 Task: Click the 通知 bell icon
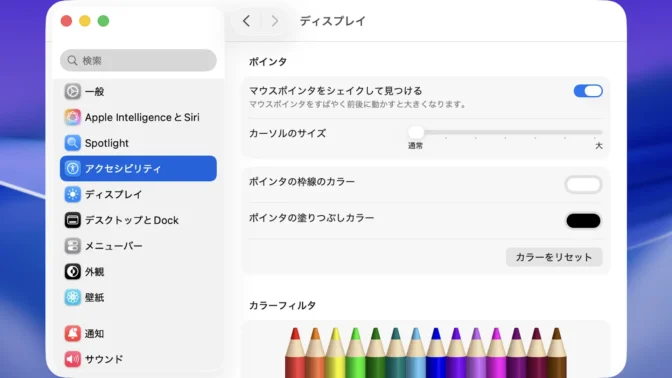click(x=72, y=333)
